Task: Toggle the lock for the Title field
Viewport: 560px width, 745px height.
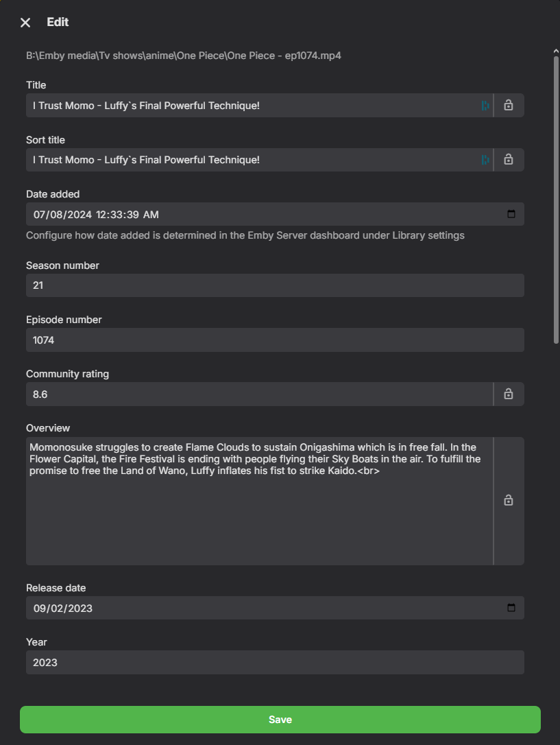Action: pyautogui.click(x=509, y=105)
